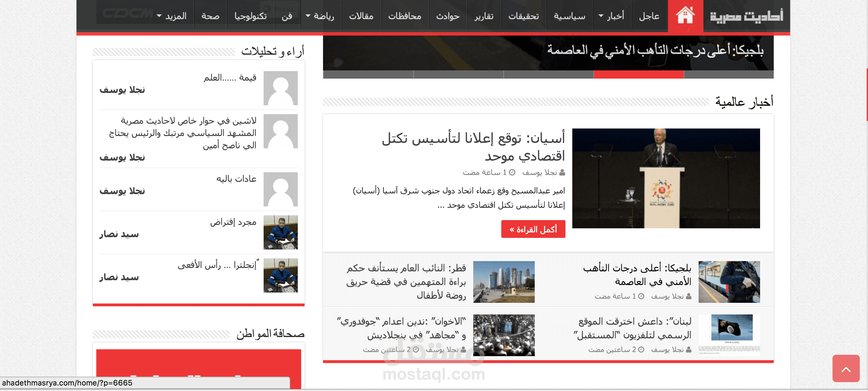Open the 'المزيد' more menu
868x391 pixels.
tap(172, 16)
